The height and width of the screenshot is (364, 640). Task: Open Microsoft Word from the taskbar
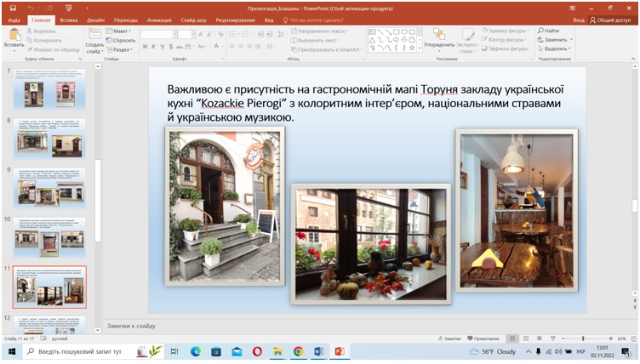[x=319, y=351]
